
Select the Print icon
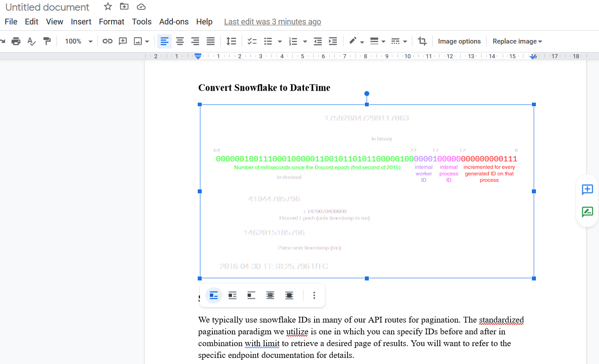click(x=16, y=41)
